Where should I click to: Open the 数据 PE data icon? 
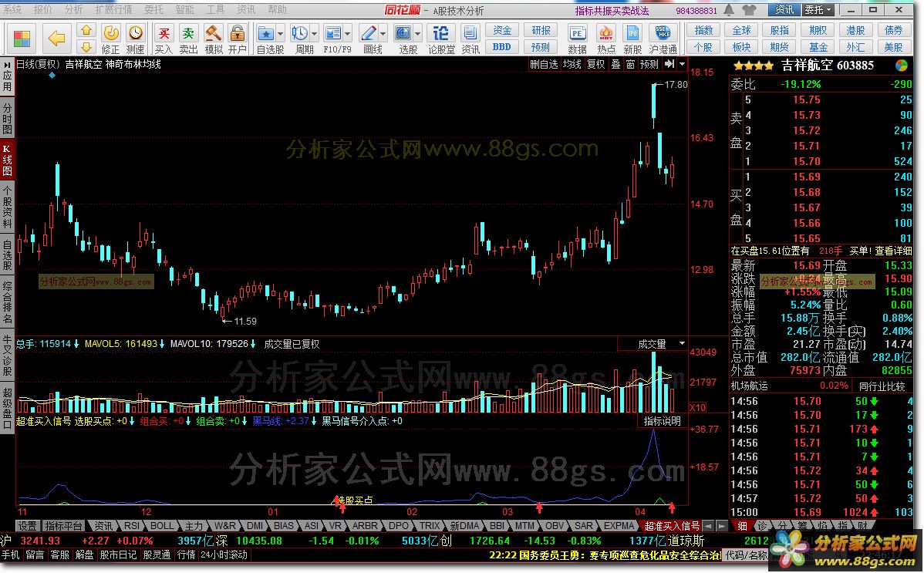click(x=578, y=33)
